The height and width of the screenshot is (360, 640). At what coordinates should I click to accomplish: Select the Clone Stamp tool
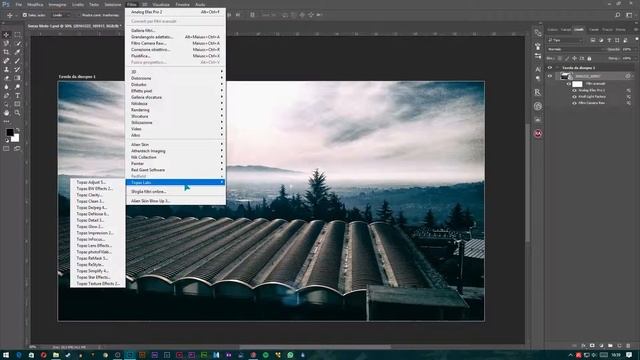point(6,69)
